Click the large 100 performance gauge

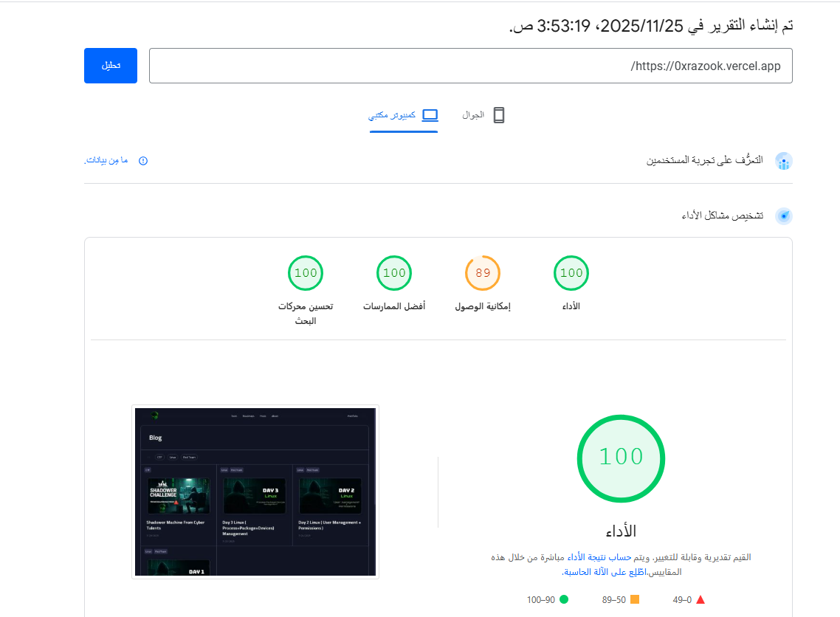pos(621,458)
